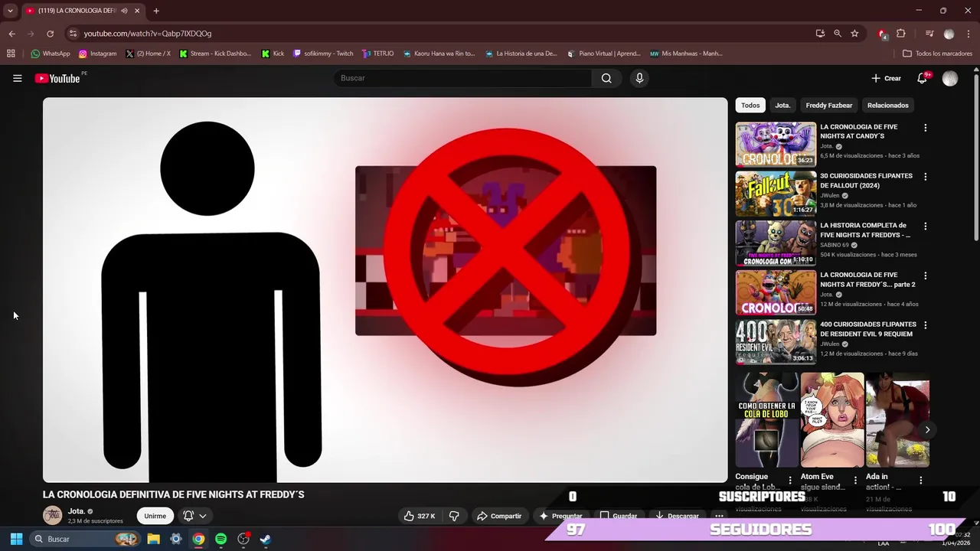Open more options for Historia Completa FNAF video
Image resolution: width=980 pixels, height=551 pixels.
pos(925,227)
